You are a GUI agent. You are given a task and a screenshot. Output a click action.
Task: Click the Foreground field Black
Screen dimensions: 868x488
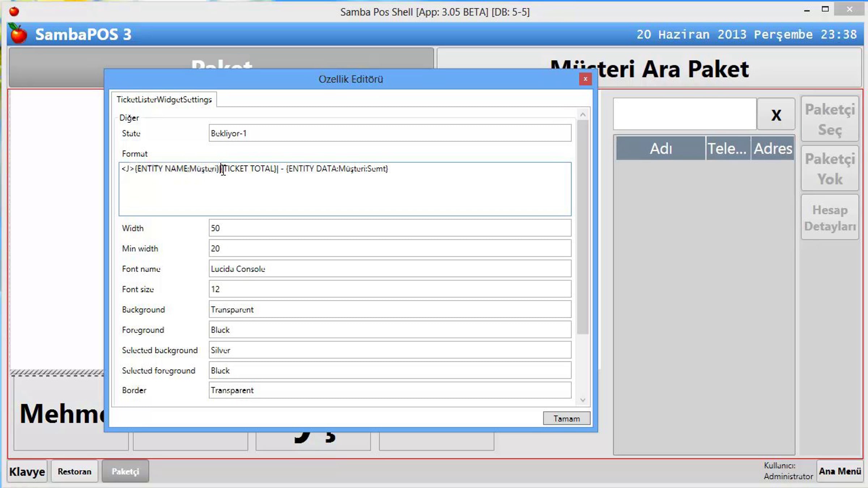pyautogui.click(x=390, y=330)
